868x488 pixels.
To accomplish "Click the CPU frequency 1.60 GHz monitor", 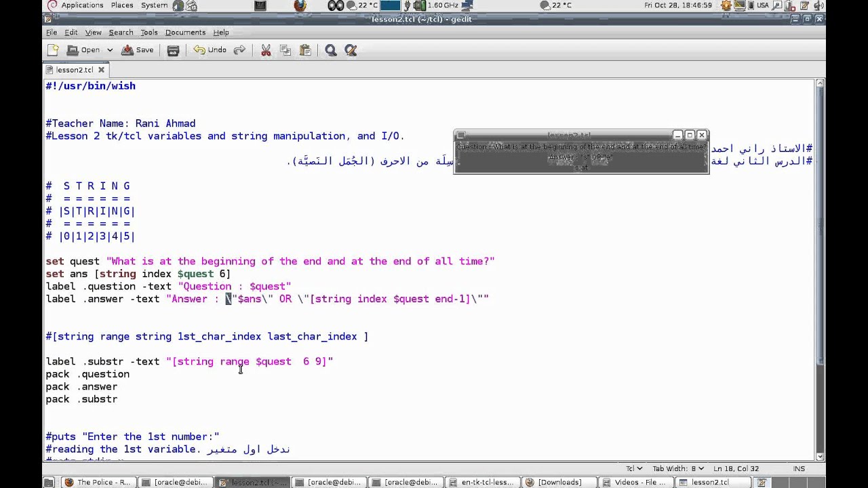I will 437,5.
